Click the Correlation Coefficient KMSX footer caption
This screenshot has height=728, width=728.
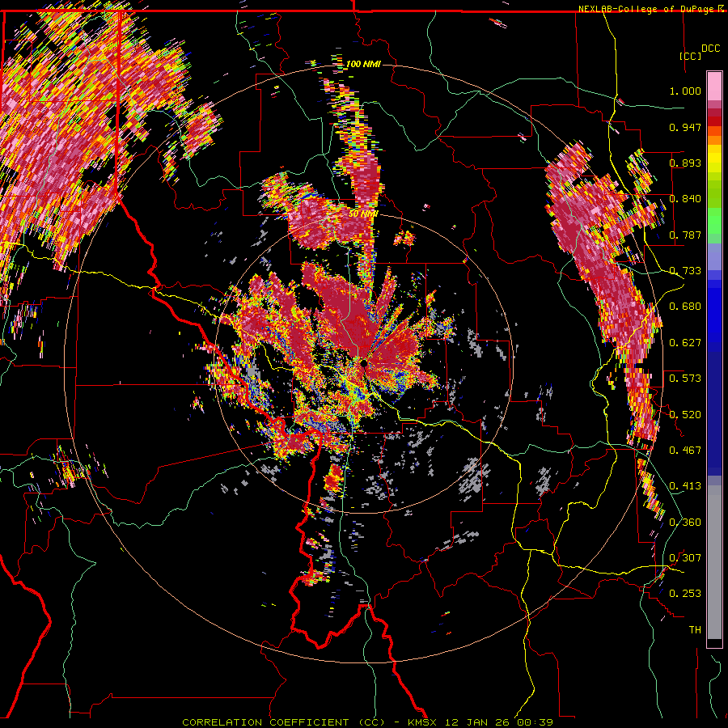tap(367, 722)
